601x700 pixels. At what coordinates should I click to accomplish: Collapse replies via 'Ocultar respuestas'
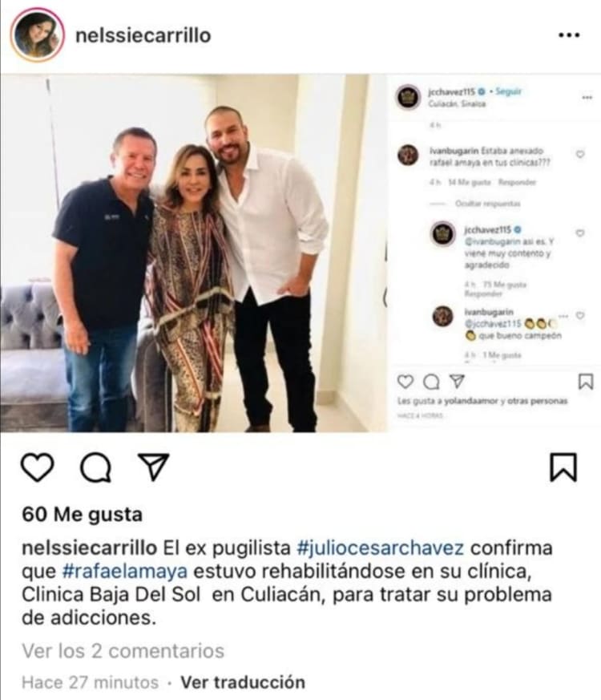pyautogui.click(x=488, y=204)
